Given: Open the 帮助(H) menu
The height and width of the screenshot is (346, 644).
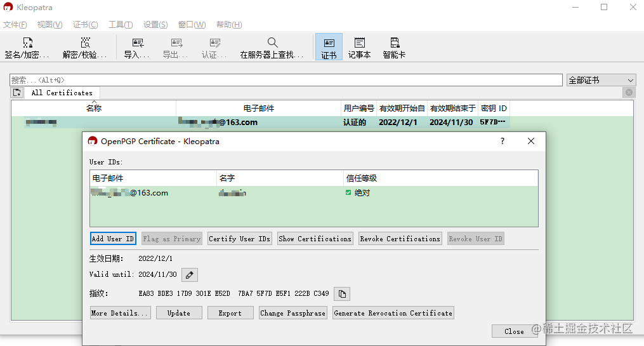Looking at the screenshot, I should (229, 25).
